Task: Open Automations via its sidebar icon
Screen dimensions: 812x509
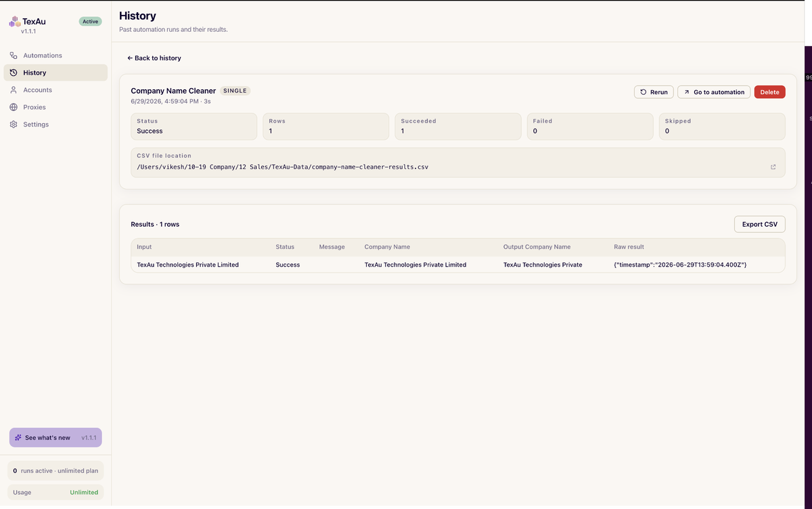Action: coord(14,56)
